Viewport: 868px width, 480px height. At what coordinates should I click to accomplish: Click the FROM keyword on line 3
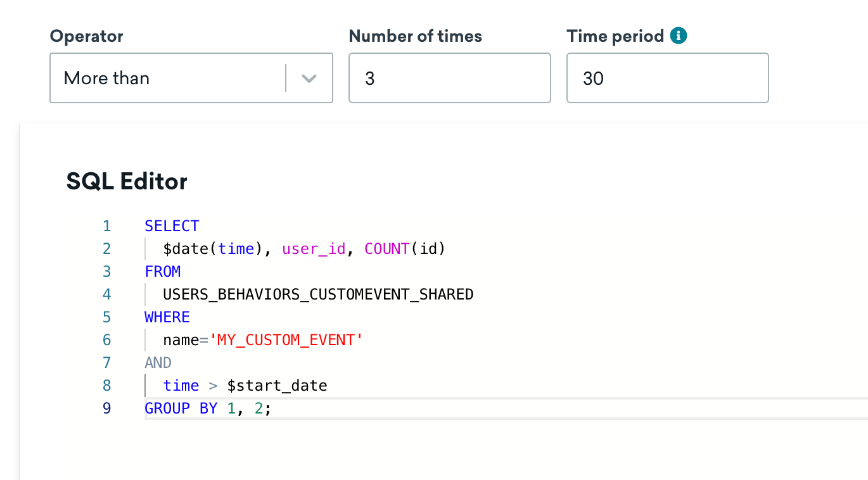(163, 272)
